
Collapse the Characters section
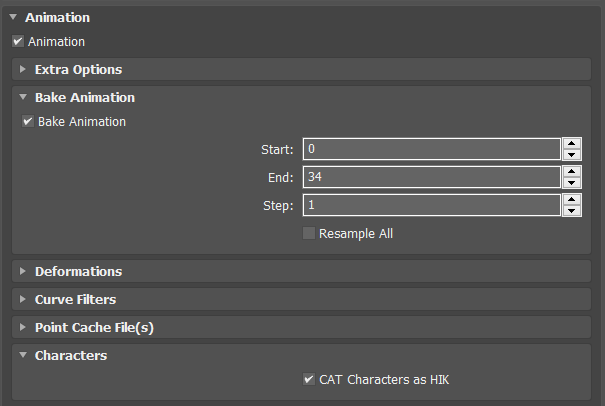(x=23, y=355)
